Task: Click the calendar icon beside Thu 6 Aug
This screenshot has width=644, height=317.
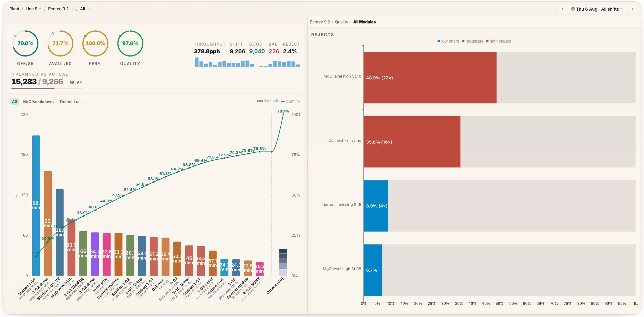Action: click(573, 9)
